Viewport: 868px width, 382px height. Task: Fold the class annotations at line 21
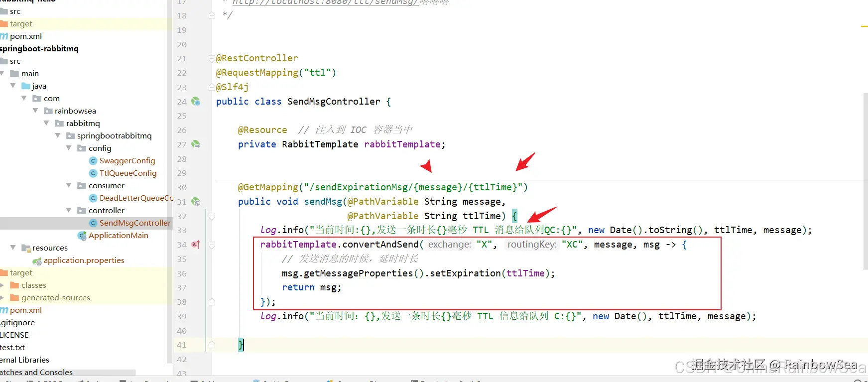[x=212, y=59]
